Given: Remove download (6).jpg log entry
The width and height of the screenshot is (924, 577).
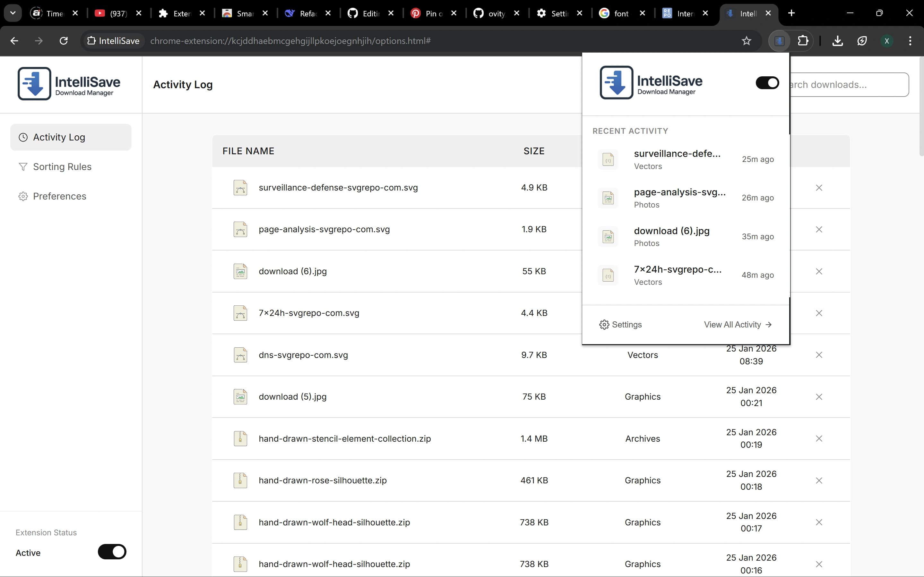Looking at the screenshot, I should [819, 271].
